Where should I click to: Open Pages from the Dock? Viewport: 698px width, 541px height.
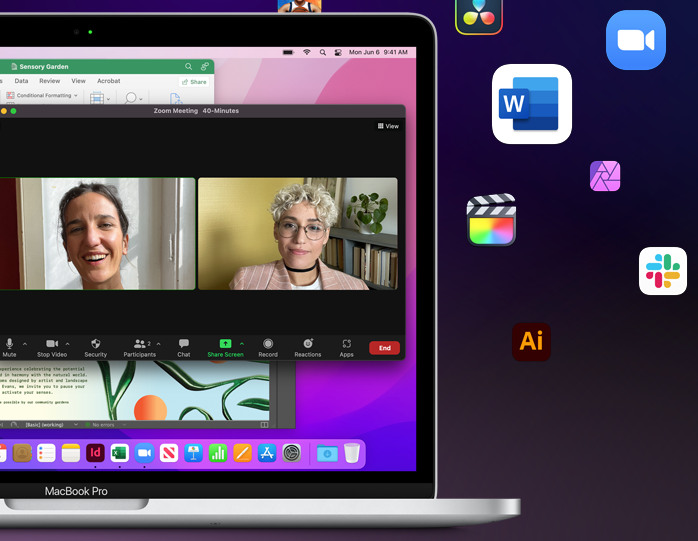pos(242,453)
